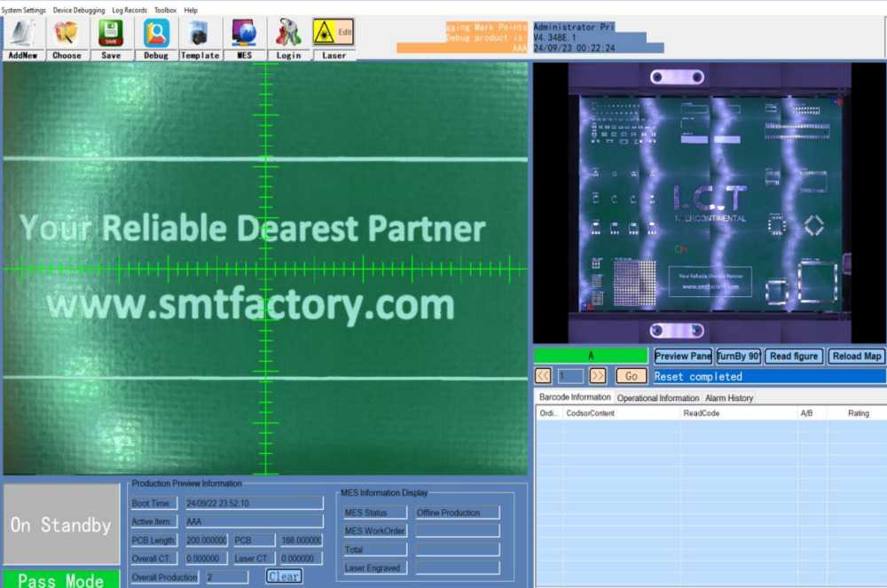Click the MES WorkOrder value field
The image size is (887, 588).
[457, 531]
